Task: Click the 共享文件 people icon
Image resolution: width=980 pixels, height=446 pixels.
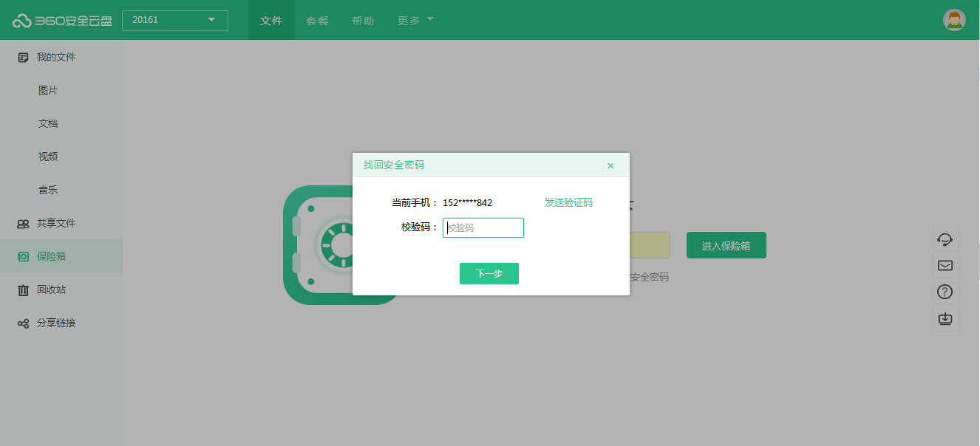Action: pos(23,223)
